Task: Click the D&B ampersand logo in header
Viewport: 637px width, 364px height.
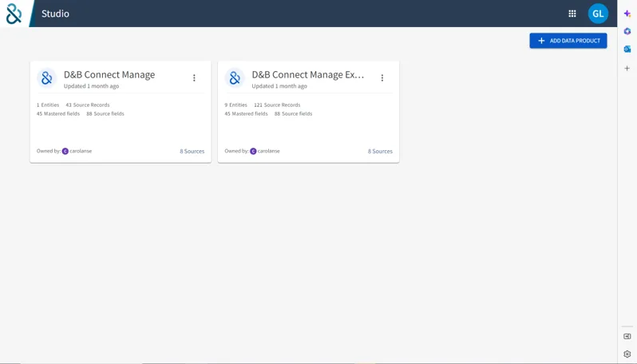Action: tap(14, 14)
